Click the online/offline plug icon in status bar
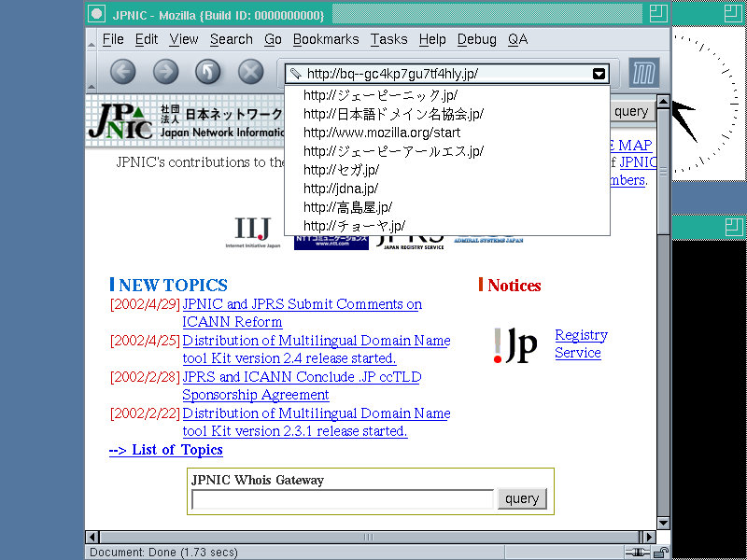 (640, 553)
